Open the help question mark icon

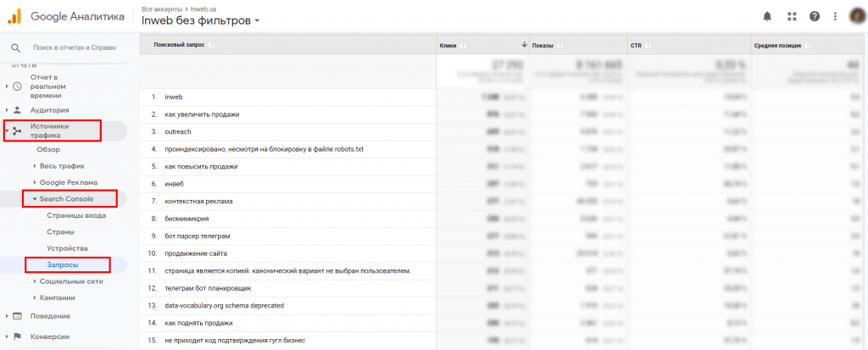click(815, 17)
